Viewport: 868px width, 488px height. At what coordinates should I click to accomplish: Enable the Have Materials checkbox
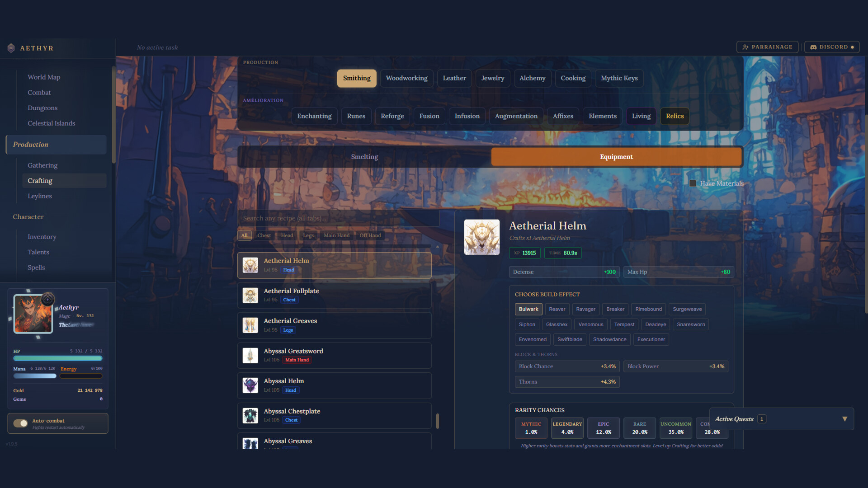click(693, 183)
